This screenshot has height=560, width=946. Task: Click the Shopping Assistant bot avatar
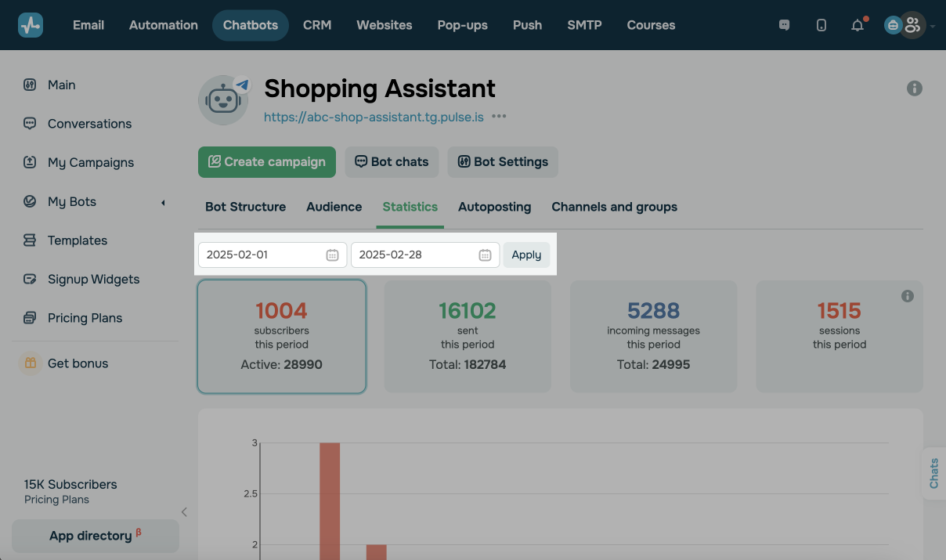[x=223, y=100]
